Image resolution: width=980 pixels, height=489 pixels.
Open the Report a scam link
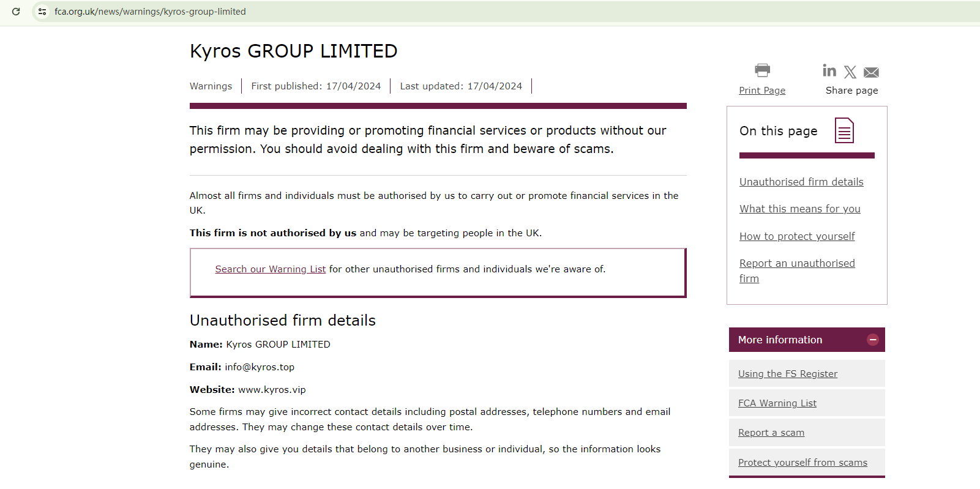click(x=771, y=433)
